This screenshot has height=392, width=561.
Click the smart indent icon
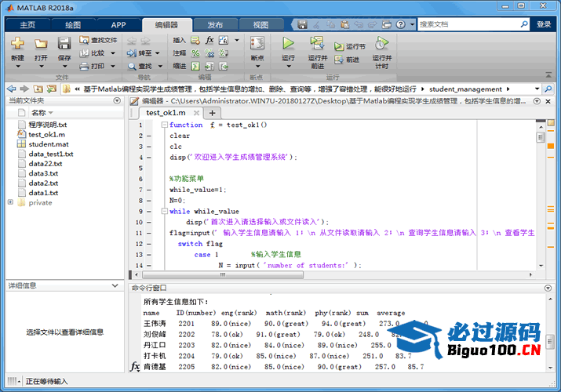195,66
